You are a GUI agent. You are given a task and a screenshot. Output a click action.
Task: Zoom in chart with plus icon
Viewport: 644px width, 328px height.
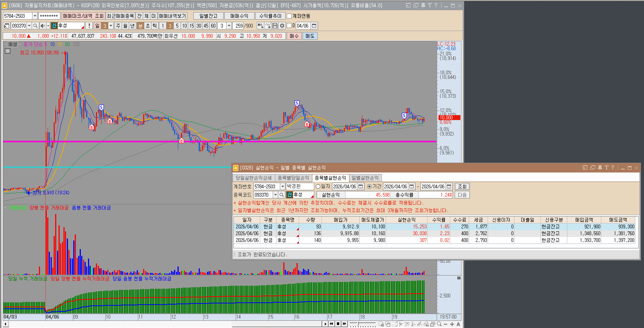coord(452,324)
